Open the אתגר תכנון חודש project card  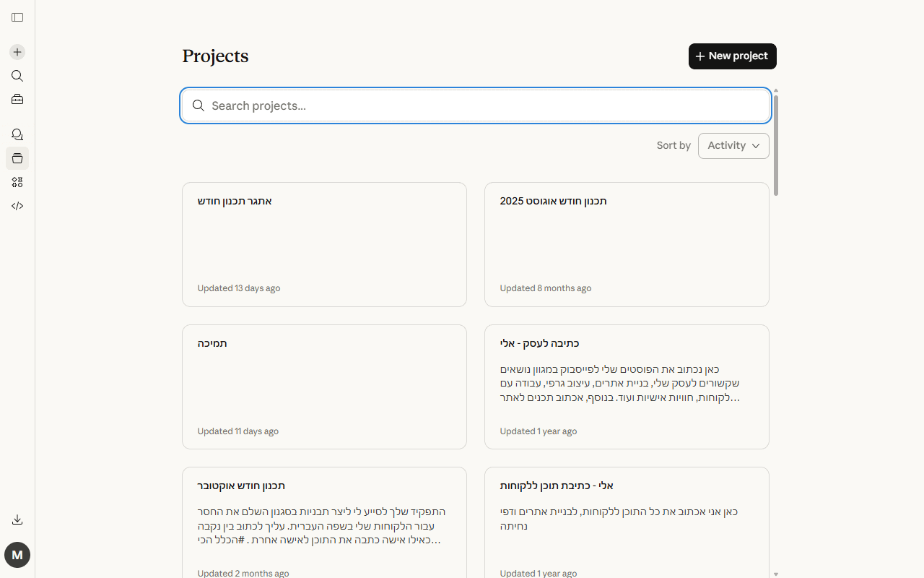click(x=324, y=244)
